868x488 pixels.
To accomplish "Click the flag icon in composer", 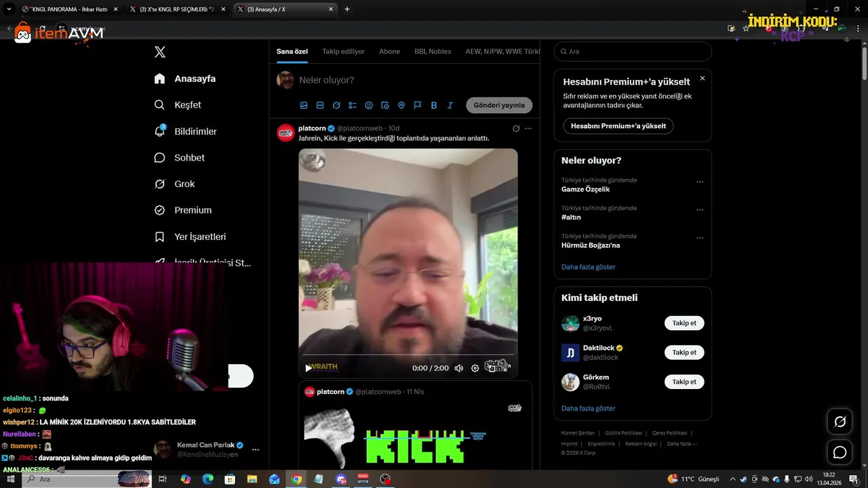I will (x=418, y=105).
